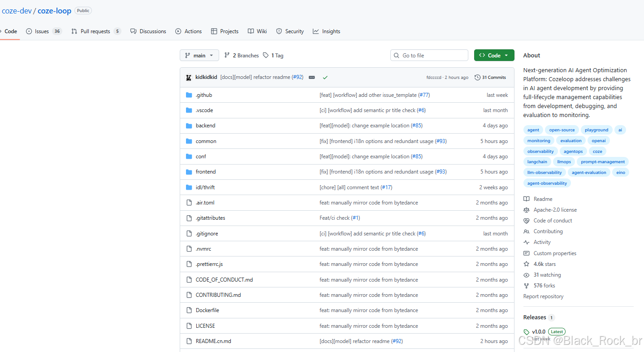Expand the main branch dropdown
This screenshot has height=352, width=644.
click(199, 55)
